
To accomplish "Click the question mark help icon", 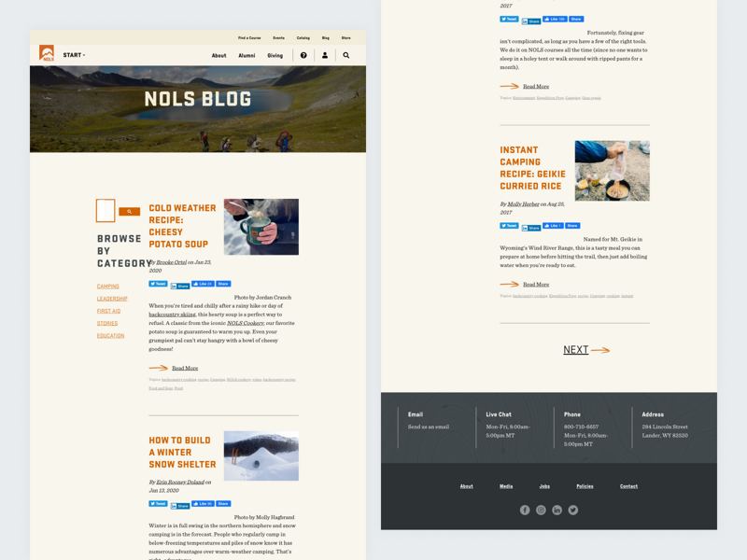I will click(x=303, y=55).
